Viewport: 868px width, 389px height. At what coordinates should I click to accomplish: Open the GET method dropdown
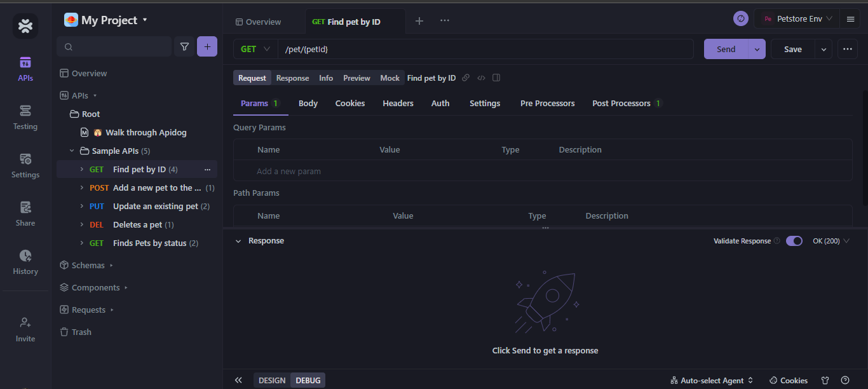tap(255, 49)
